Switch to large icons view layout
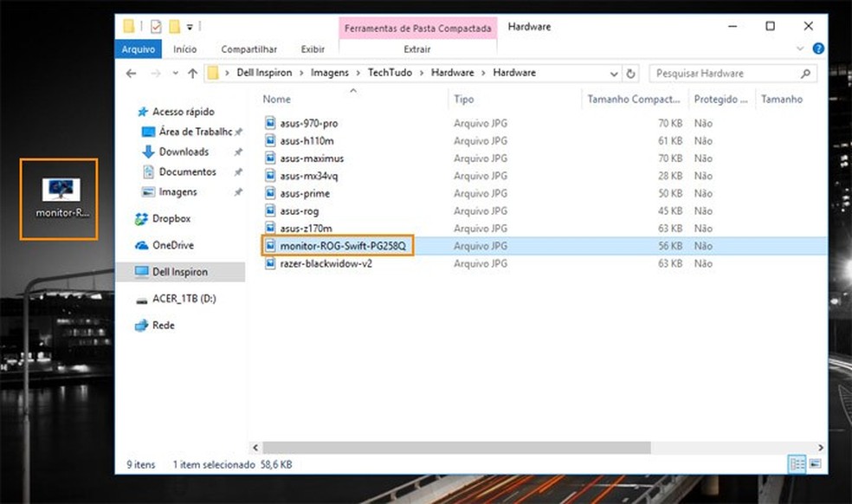 (x=815, y=464)
